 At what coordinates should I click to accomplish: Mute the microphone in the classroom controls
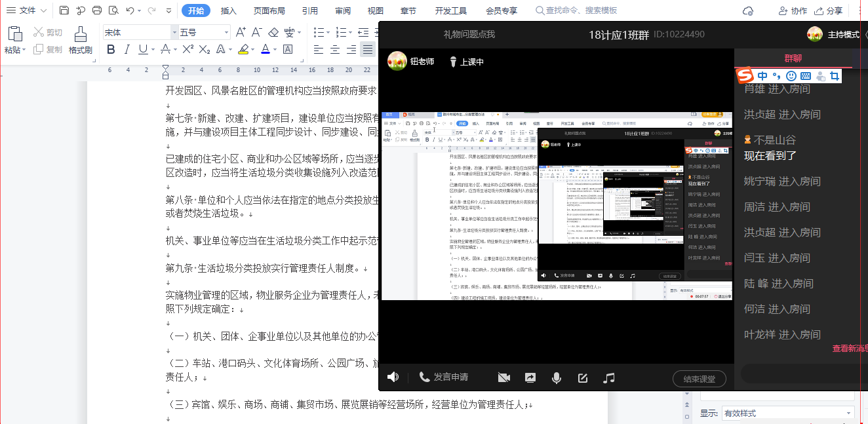pos(557,377)
